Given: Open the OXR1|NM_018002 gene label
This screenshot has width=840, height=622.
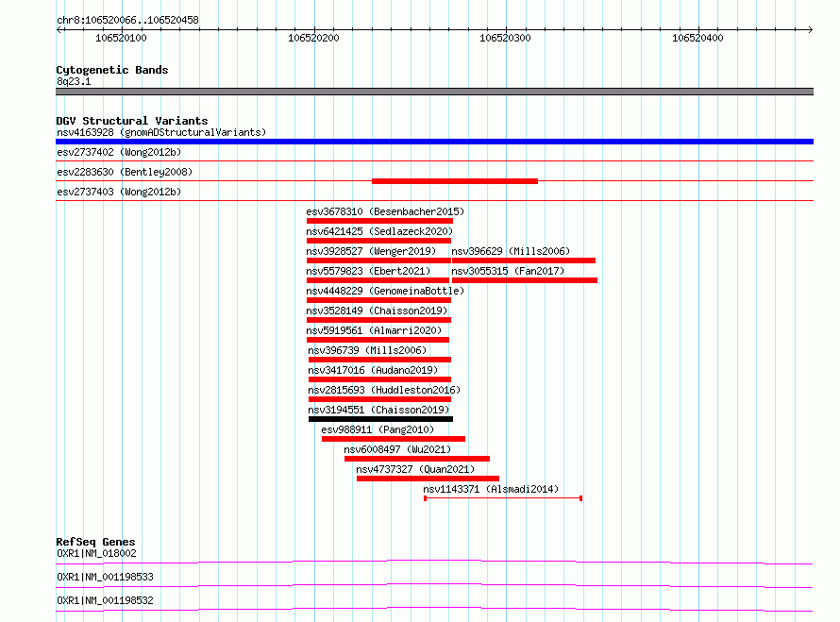Looking at the screenshot, I should click(x=96, y=553).
